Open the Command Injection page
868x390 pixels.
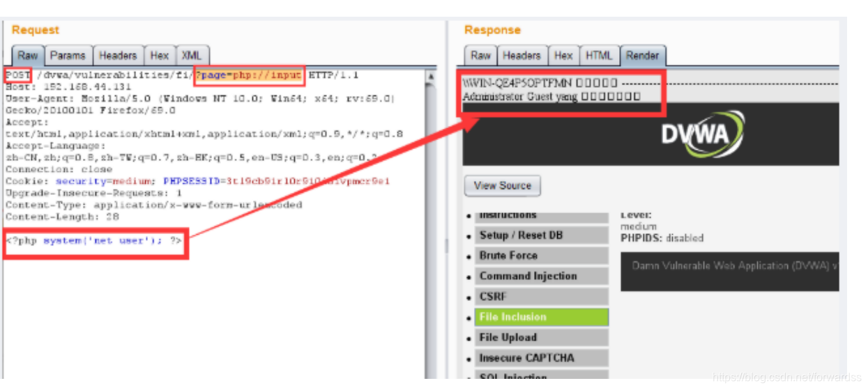542,276
